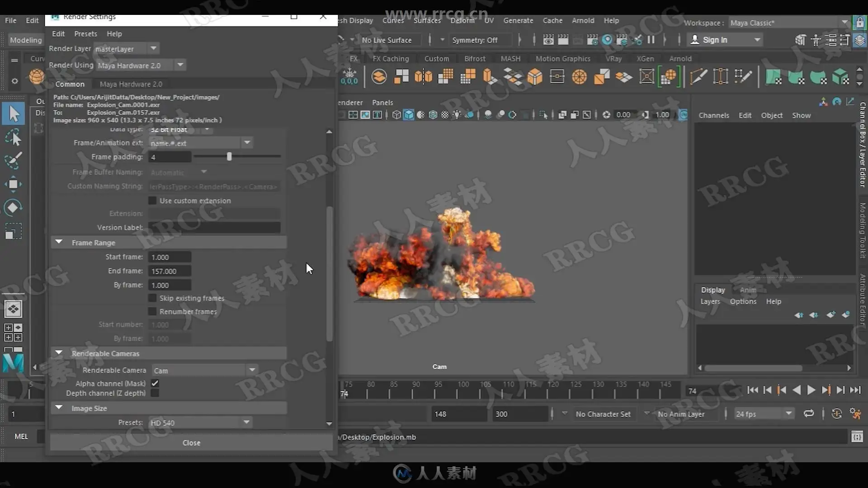The width and height of the screenshot is (868, 488).
Task: Uncheck Alpha channel (Mask) checkbox
Action: (155, 383)
